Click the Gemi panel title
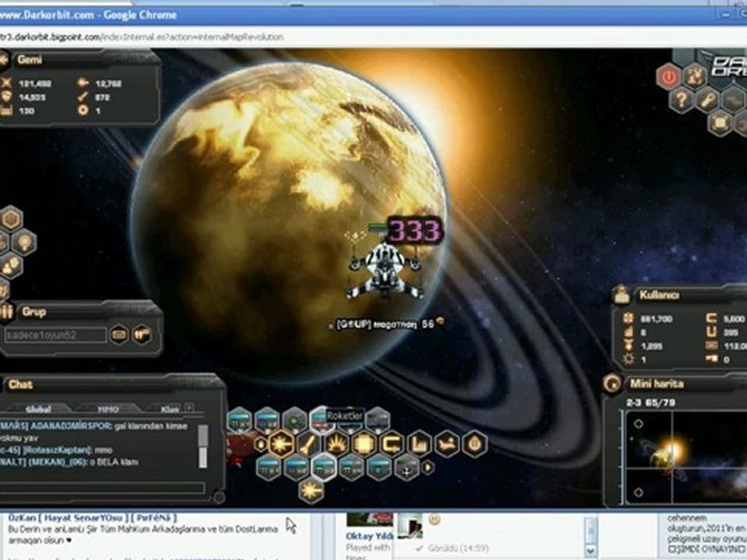The width and height of the screenshot is (747, 560). (x=30, y=60)
